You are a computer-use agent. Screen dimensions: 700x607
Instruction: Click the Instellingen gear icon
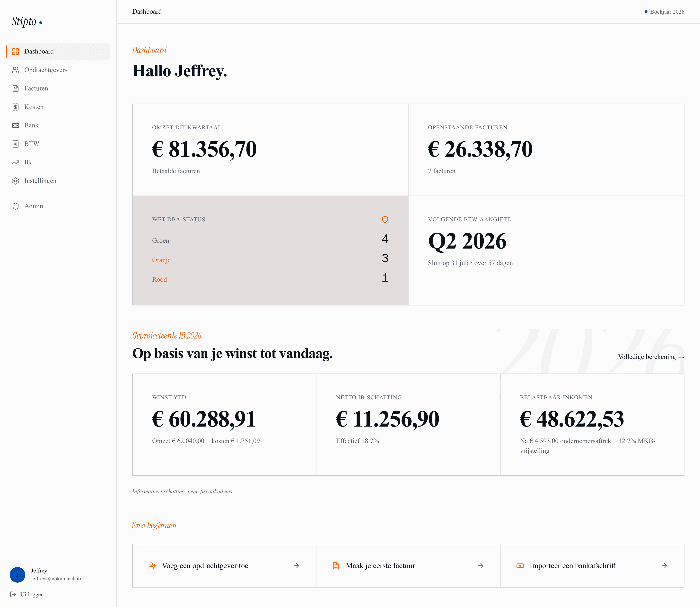pos(16,181)
